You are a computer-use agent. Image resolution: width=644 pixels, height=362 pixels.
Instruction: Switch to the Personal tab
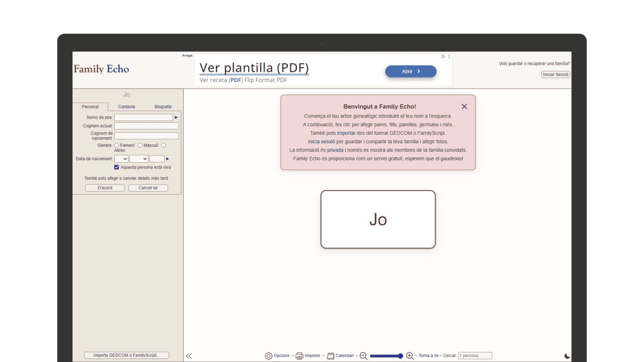click(90, 107)
